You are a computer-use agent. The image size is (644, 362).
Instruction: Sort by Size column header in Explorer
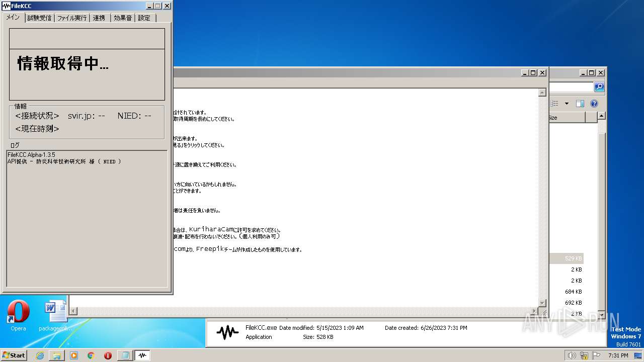567,118
